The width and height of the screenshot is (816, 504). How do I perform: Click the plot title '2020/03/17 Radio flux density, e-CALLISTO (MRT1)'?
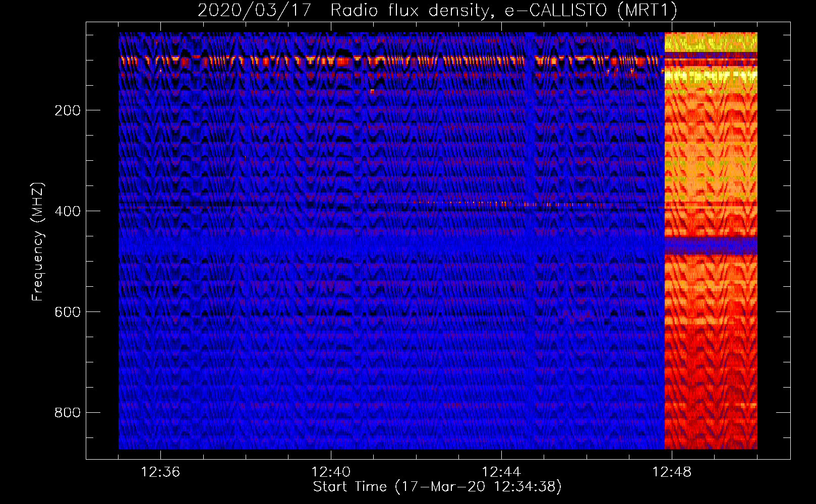437,10
